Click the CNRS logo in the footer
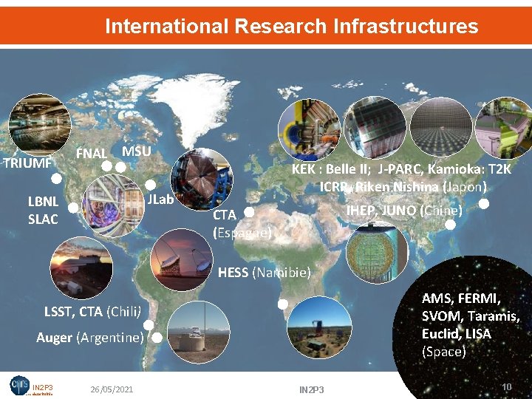This screenshot has height=399, width=532. [20, 385]
